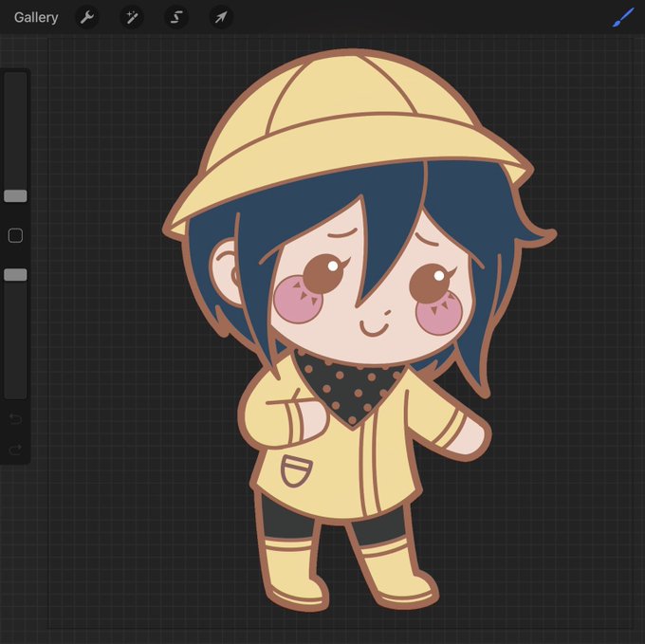Viewport: 645px width, 644px height.
Task: Select the Brush tool
Action: pyautogui.click(x=623, y=18)
